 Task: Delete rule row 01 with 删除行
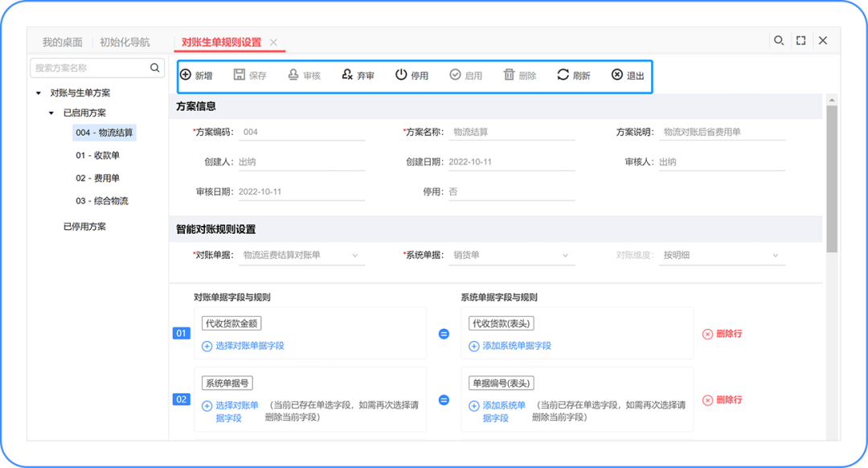(x=723, y=334)
